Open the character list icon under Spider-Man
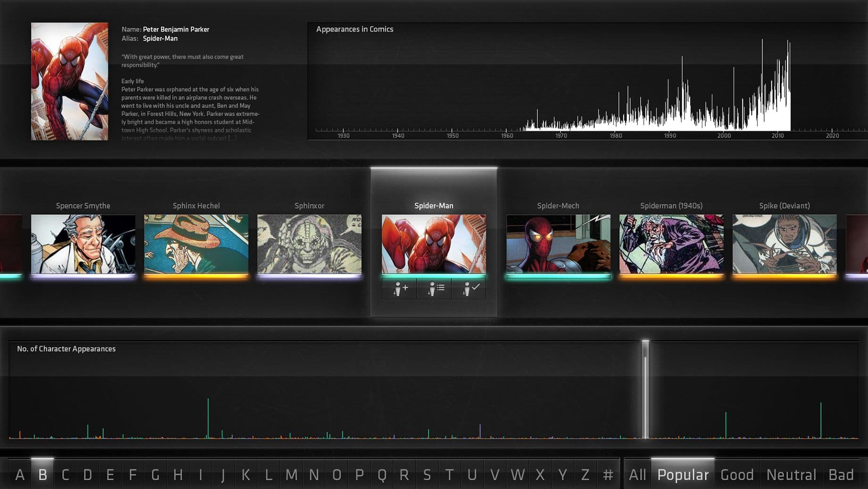Screen dimensions: 868x489 pyautogui.click(x=434, y=288)
